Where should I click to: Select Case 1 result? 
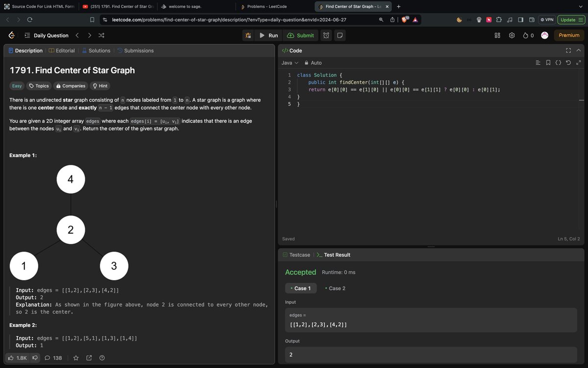[301, 288]
